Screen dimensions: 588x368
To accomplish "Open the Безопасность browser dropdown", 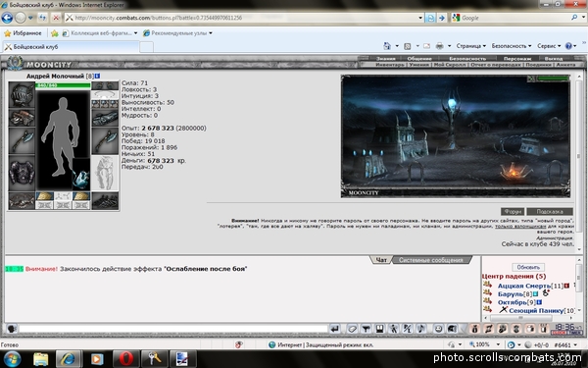I will 512,46.
